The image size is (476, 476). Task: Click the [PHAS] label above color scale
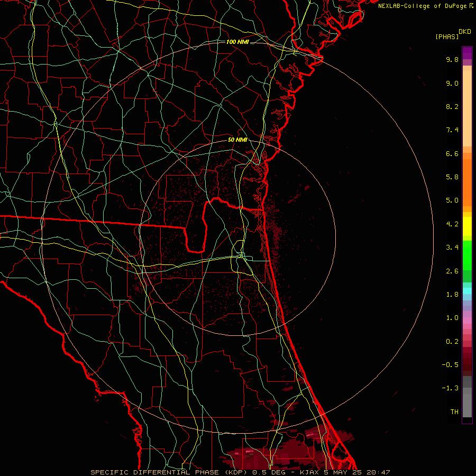447,36
